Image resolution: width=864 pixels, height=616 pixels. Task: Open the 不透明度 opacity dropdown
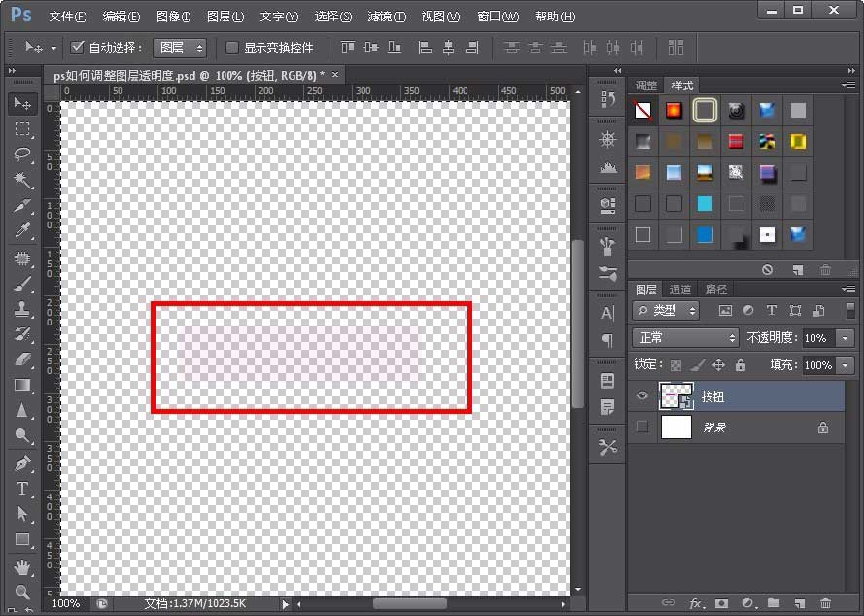tap(844, 338)
